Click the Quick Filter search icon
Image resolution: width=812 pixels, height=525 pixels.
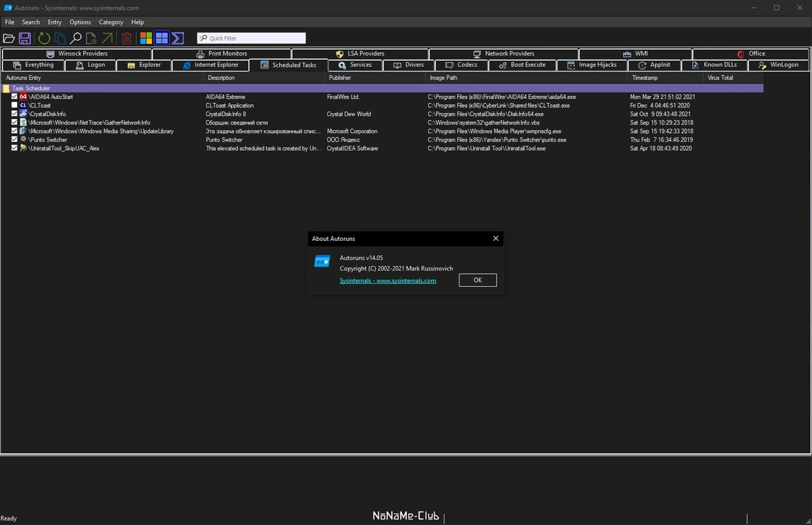(x=204, y=39)
